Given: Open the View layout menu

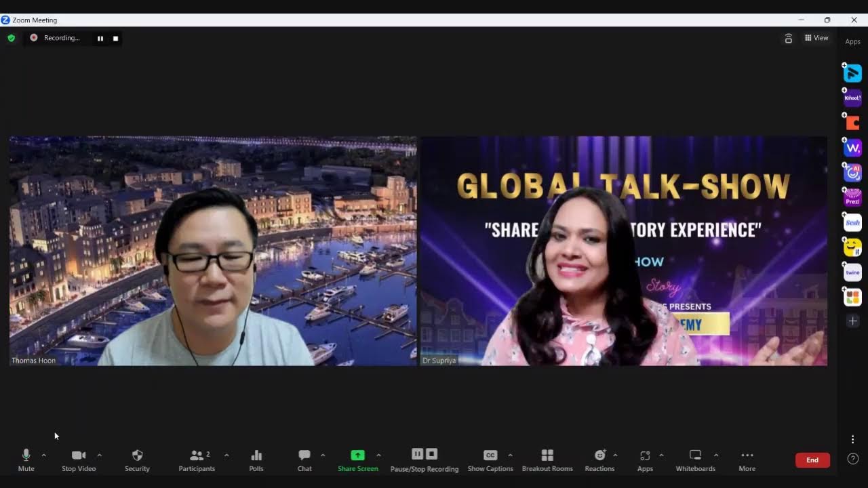Looking at the screenshot, I should 816,38.
